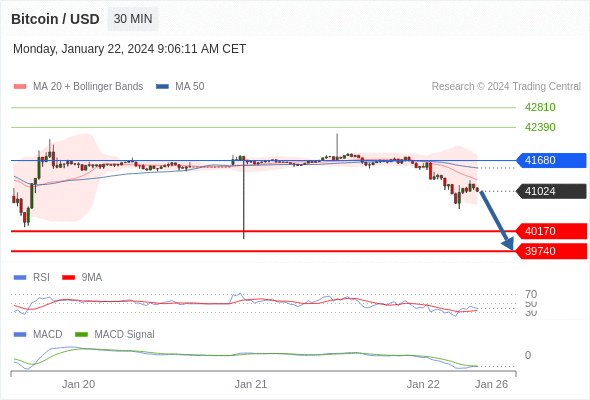Image resolution: width=590 pixels, height=400 pixels.
Task: Click the MACD Signal green legend swatch
Action: point(81,335)
